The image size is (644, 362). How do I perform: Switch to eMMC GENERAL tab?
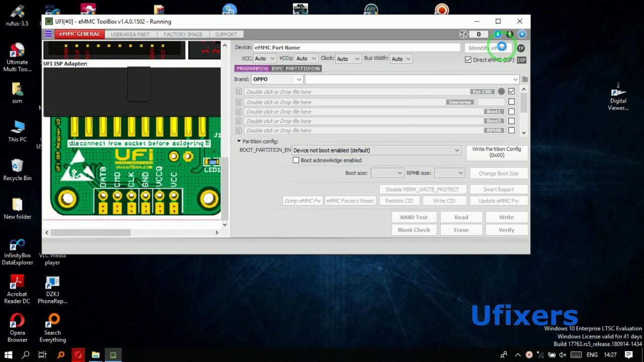coord(79,34)
